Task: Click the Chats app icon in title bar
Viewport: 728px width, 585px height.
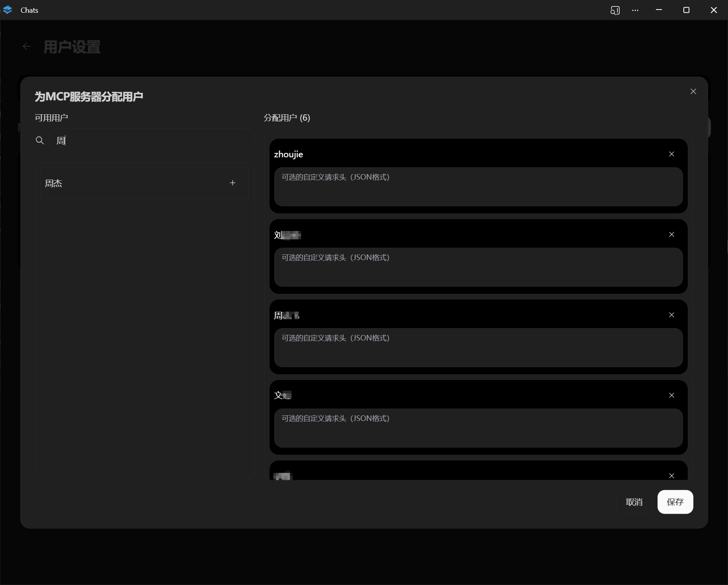Action: 8,10
